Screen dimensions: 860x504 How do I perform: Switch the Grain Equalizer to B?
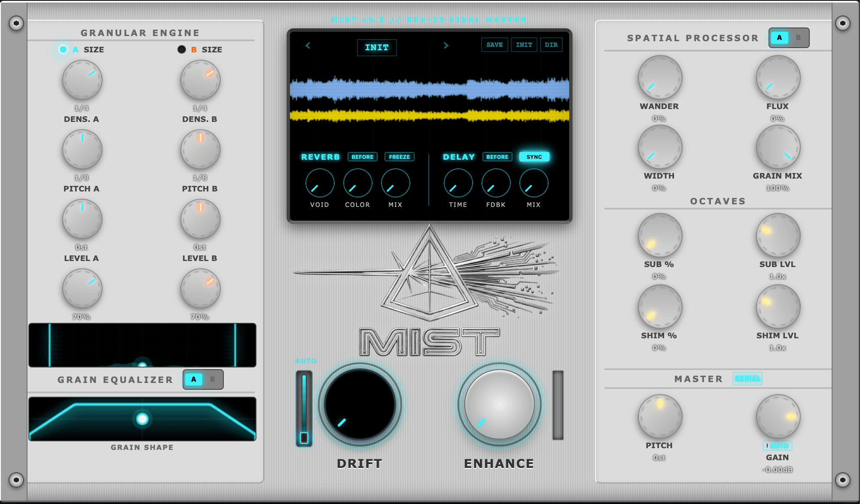coord(212,380)
